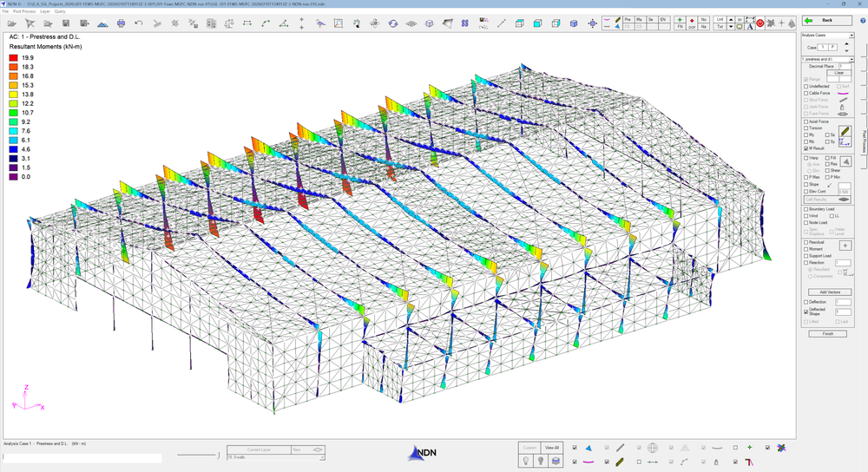The height and width of the screenshot is (472, 868).
Task: Click the Decimal Place input field
Action: [845, 67]
